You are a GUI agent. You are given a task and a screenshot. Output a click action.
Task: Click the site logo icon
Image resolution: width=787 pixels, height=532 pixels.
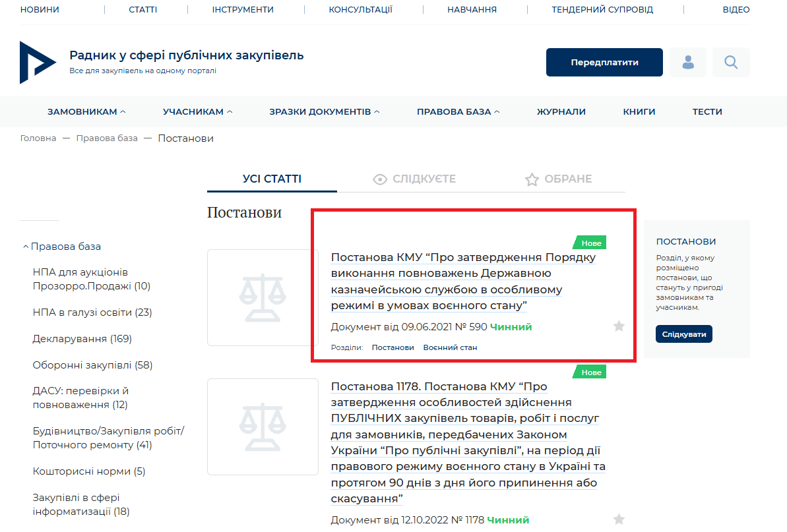[x=37, y=62]
